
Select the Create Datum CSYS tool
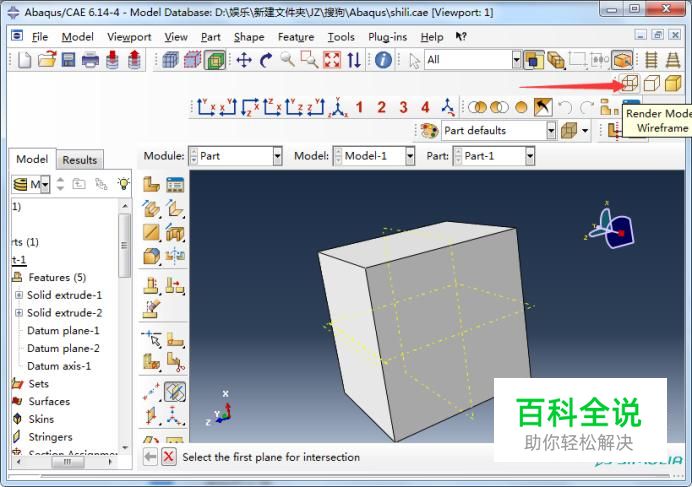coord(175,415)
